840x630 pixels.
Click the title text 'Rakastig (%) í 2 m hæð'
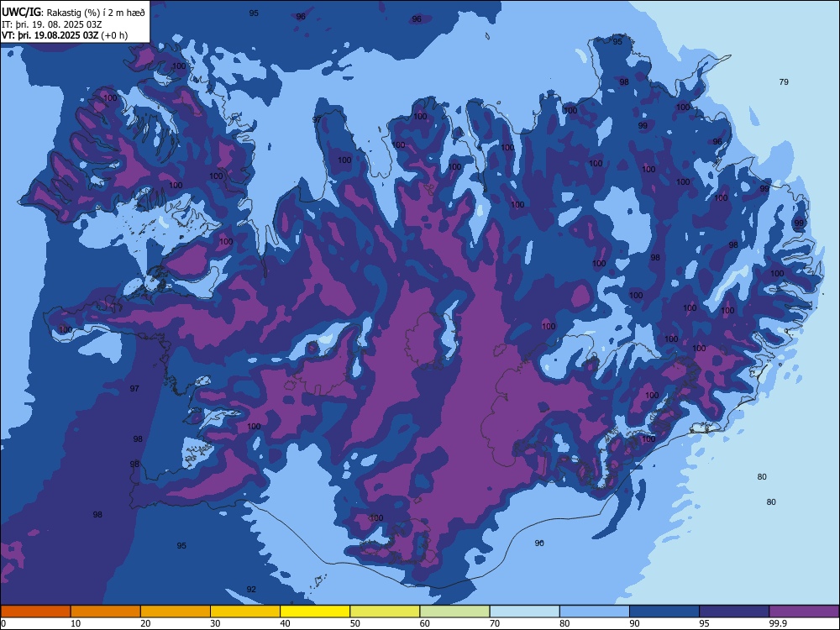(96, 13)
